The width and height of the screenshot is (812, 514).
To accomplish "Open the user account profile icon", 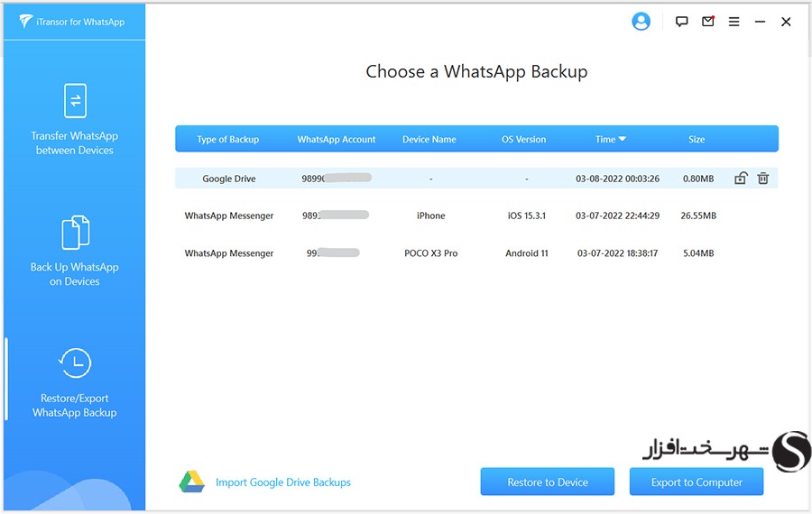I will tap(641, 22).
